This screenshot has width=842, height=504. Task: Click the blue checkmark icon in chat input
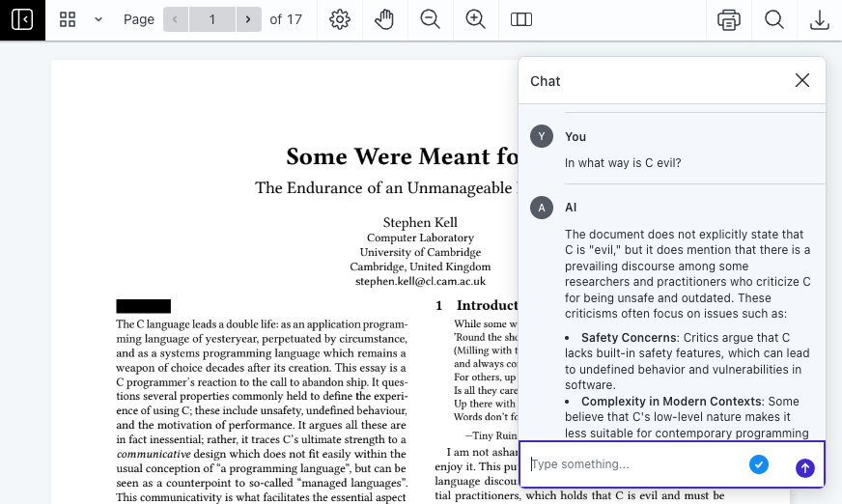pos(759,464)
